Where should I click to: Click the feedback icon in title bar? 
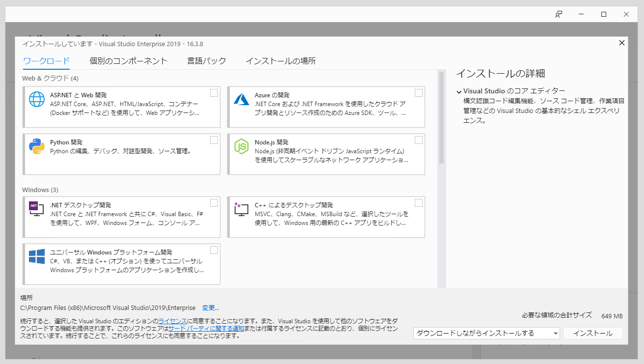[559, 14]
